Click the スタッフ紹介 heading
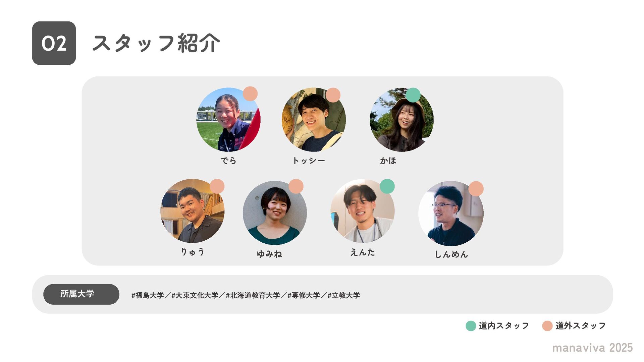Viewport: 644px width, 362px height. pyautogui.click(x=156, y=43)
